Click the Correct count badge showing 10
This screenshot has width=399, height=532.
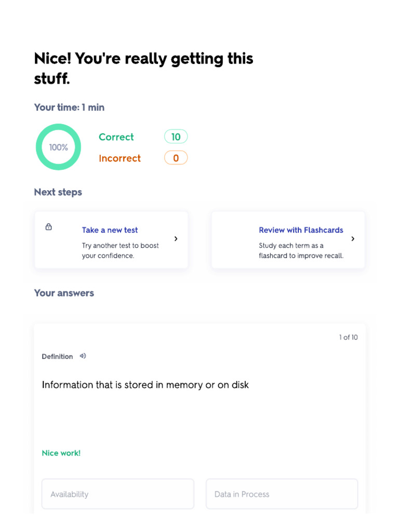[176, 137]
